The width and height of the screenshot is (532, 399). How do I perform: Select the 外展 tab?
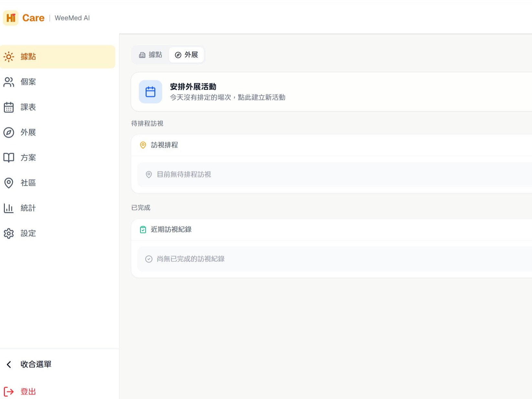186,55
